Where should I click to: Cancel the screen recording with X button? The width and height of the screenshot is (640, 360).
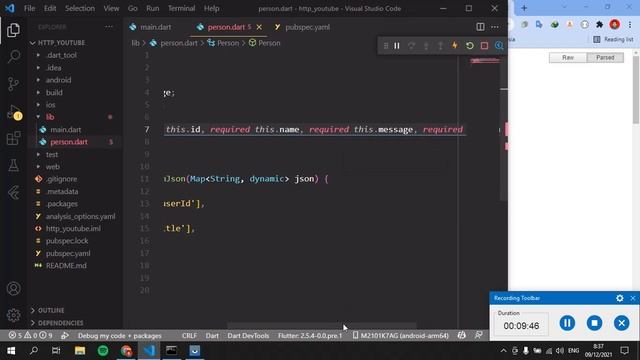pyautogui.click(x=621, y=323)
